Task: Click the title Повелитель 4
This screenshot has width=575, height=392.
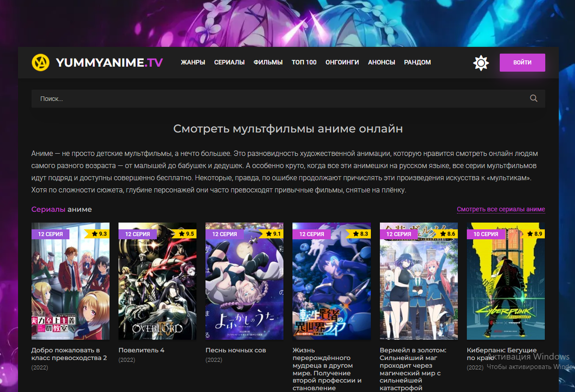Action: coord(141,350)
